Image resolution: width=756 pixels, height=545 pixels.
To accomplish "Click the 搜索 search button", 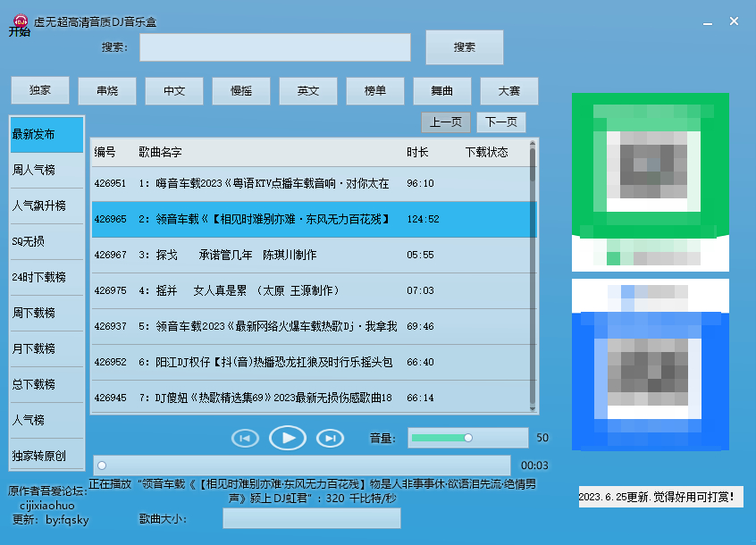I will [465, 47].
